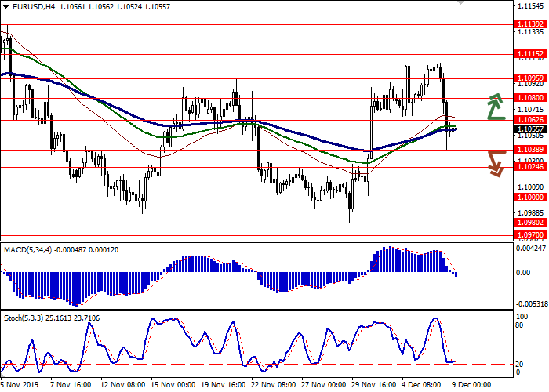
Task: Select the 1.09700 bottom price label
Action: coord(530,234)
